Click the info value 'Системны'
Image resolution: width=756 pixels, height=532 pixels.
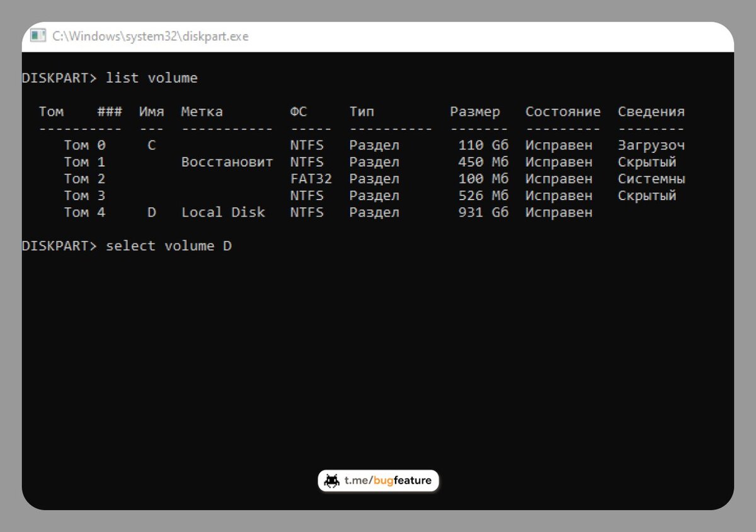[651, 179]
